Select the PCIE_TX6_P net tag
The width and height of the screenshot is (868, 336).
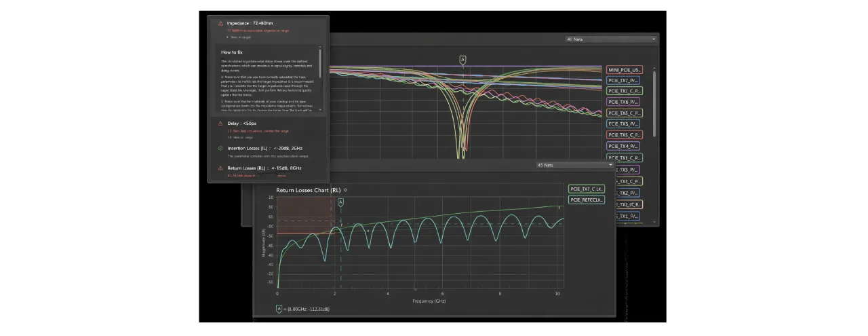(x=624, y=102)
